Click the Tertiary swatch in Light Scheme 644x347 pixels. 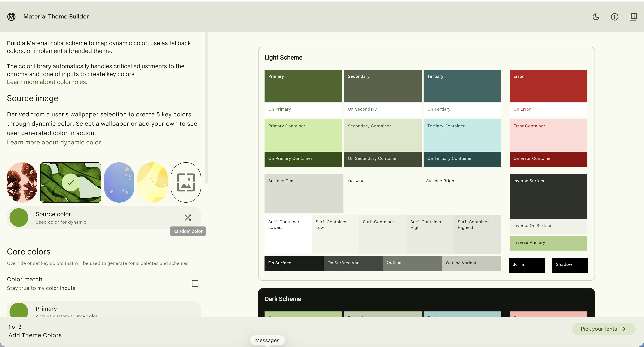pyautogui.click(x=462, y=86)
